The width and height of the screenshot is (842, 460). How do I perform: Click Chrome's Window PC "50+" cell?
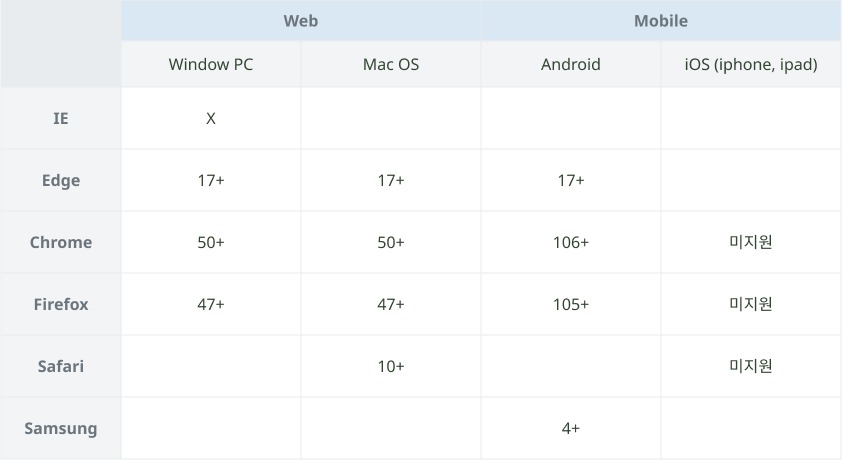click(x=211, y=242)
